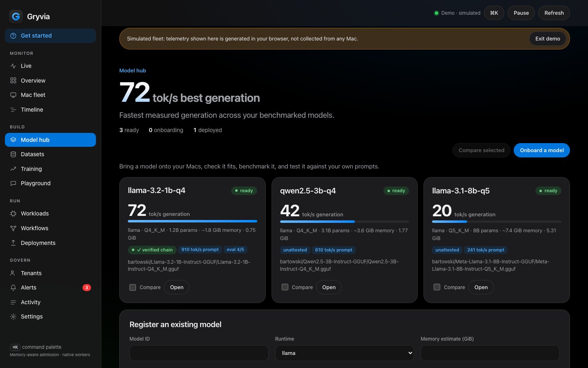Go to Mac fleet page
Screen dimensions: 588x368
pyautogui.click(x=50, y=95)
